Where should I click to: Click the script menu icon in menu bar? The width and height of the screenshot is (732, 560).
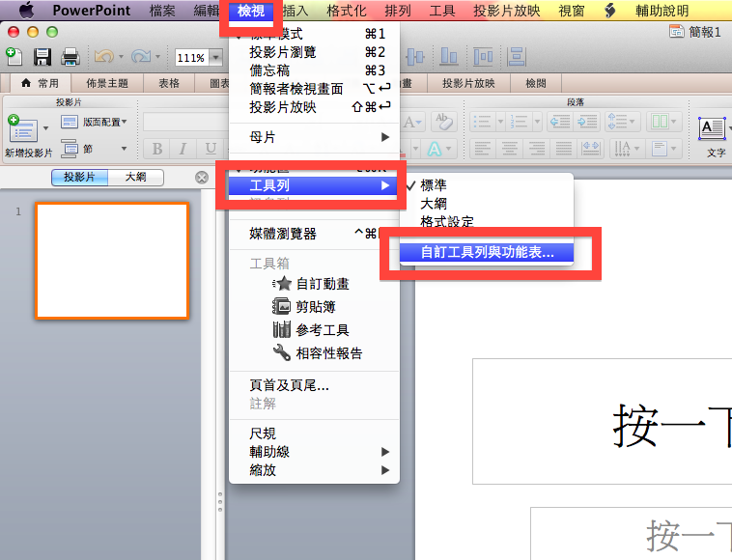(x=609, y=11)
